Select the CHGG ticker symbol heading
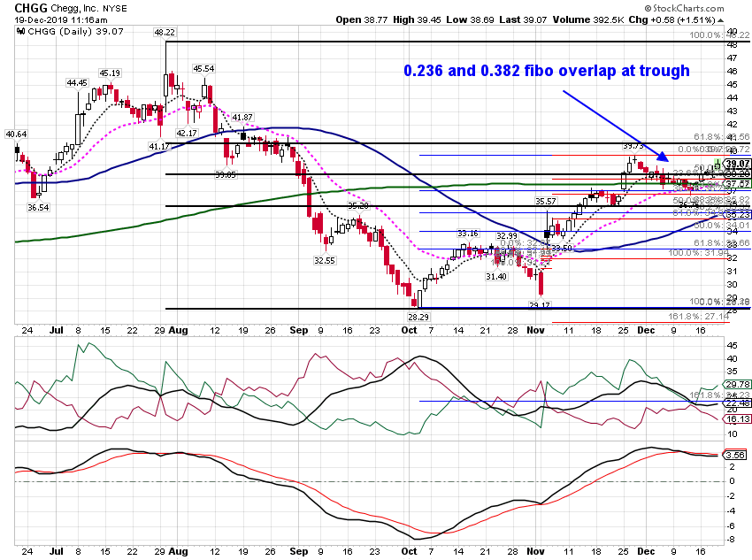Screen dimensions: 752x560 [31, 8]
